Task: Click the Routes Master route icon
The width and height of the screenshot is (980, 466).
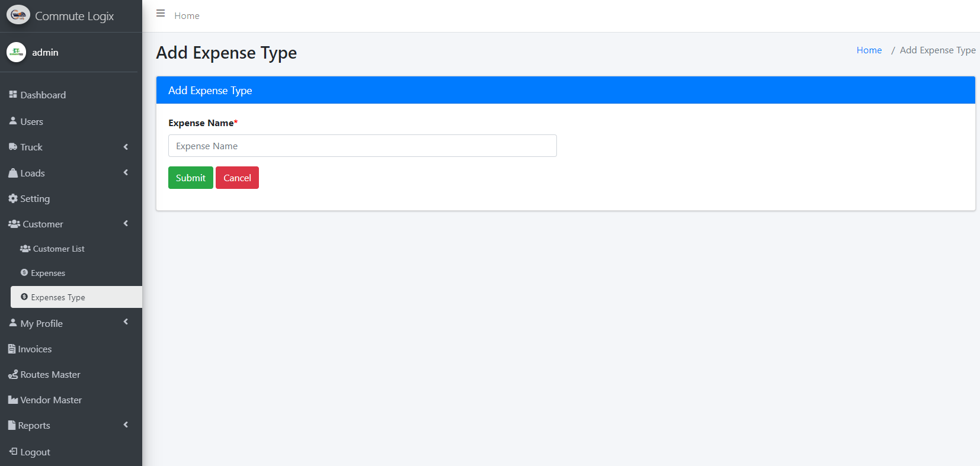Action: (13, 374)
